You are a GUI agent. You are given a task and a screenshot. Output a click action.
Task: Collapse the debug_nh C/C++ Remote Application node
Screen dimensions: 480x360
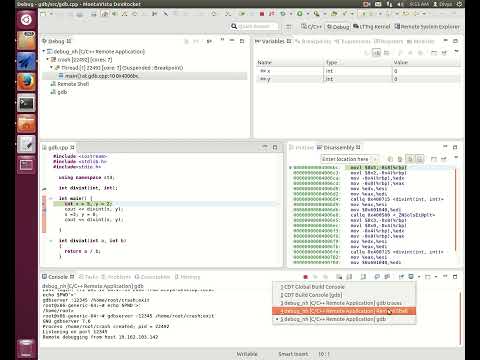click(44, 52)
